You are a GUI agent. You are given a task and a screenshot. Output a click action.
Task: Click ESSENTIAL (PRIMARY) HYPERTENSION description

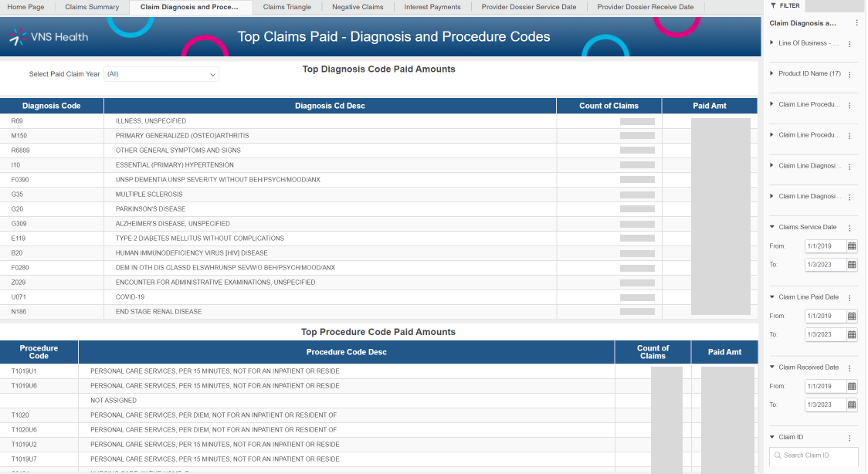(x=175, y=165)
